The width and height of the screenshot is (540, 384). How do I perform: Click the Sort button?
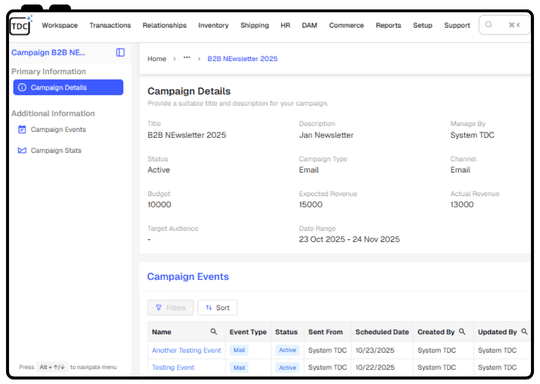click(x=217, y=308)
